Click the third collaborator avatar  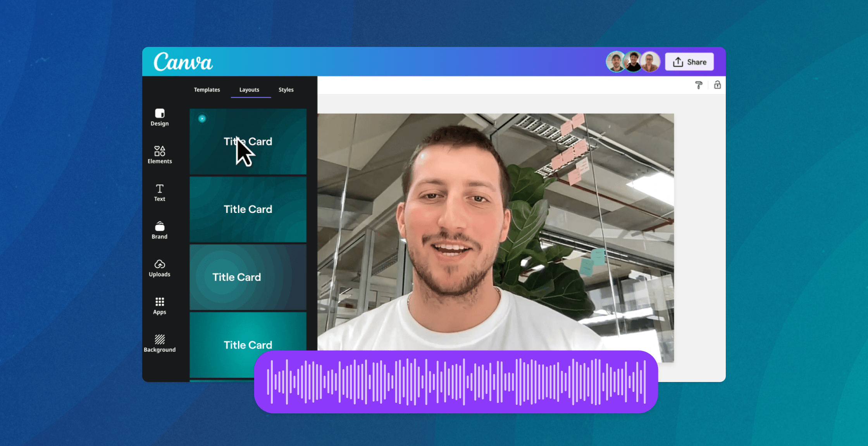point(650,62)
